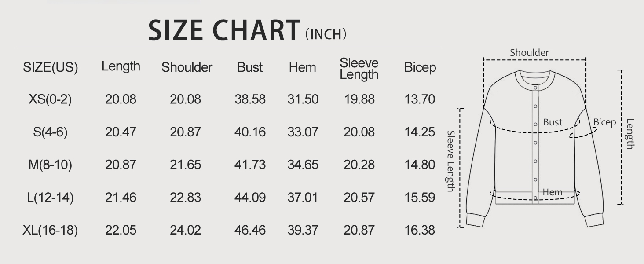Click the Length column header
644x264 pixels.
121,66
